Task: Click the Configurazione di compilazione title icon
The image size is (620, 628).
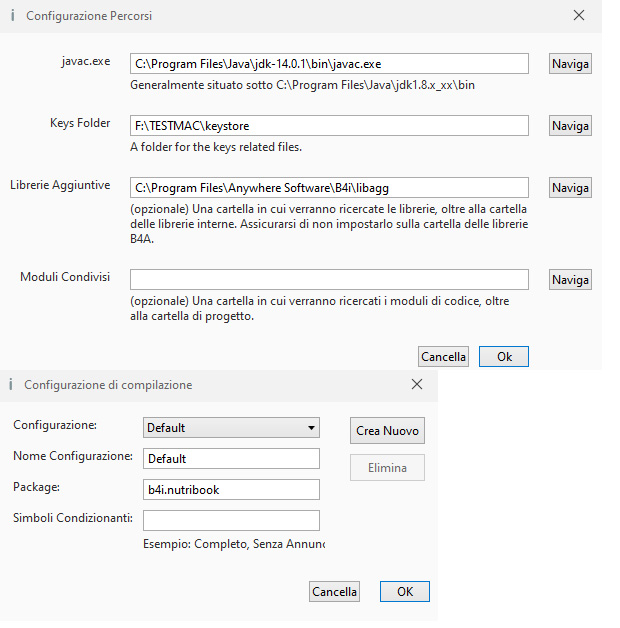Action: tap(11, 384)
